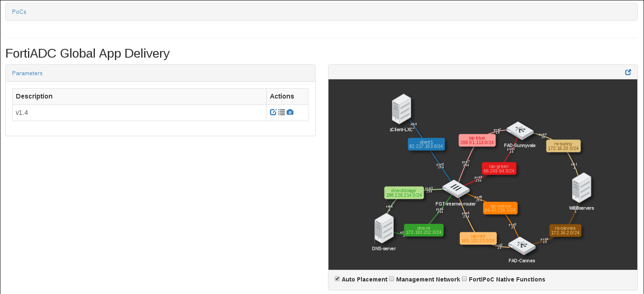The width and height of the screenshot is (644, 294).
Task: Click the dns-nl network node
Action: (424, 230)
